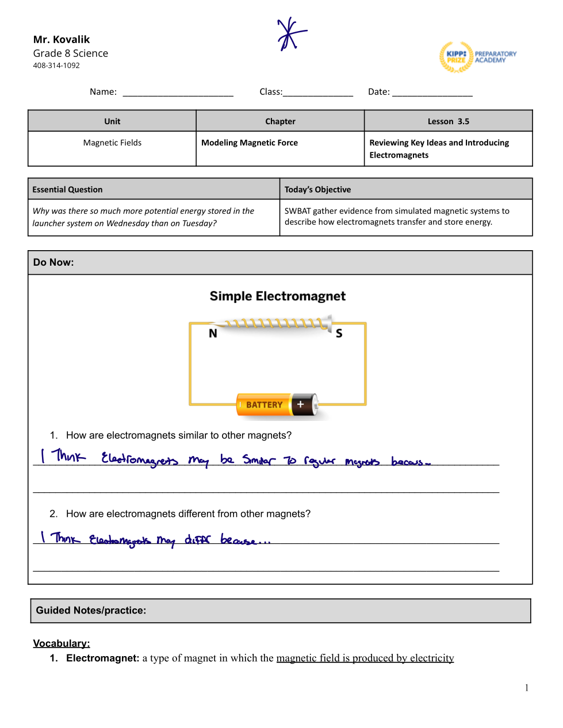Click the phone number 408-314-1092

56,66
